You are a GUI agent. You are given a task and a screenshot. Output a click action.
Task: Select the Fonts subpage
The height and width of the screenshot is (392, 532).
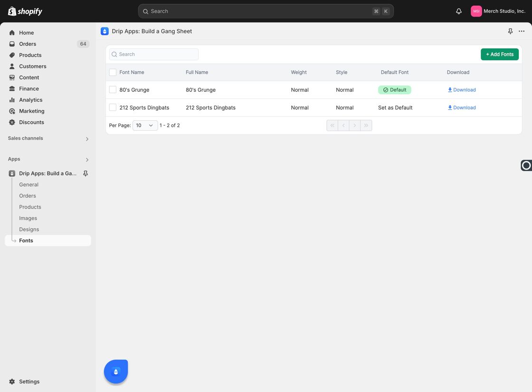click(x=48, y=240)
